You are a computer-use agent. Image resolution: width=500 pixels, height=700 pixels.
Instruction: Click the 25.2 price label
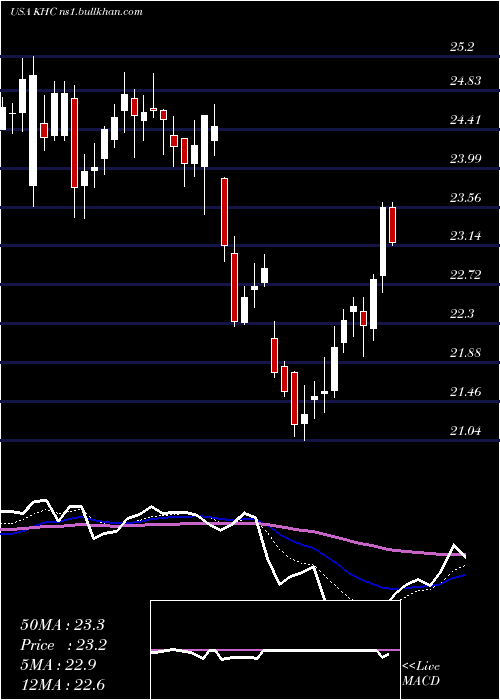[462, 47]
